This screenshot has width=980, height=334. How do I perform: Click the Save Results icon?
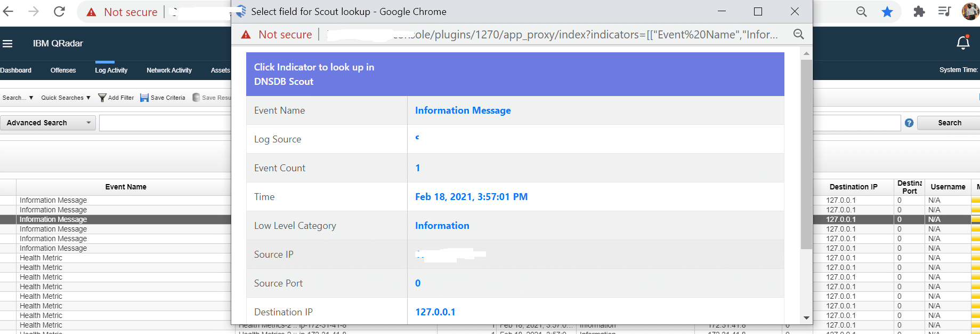click(196, 98)
